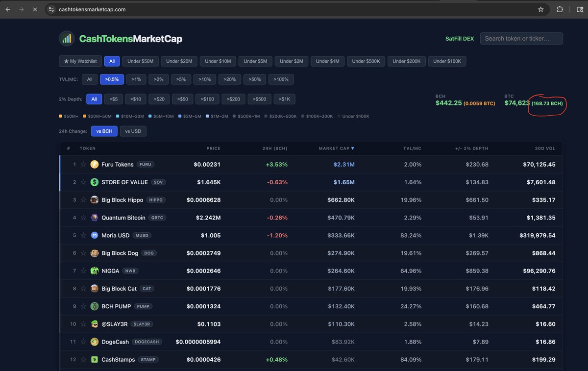Switch 24h change to vs USD

point(133,131)
